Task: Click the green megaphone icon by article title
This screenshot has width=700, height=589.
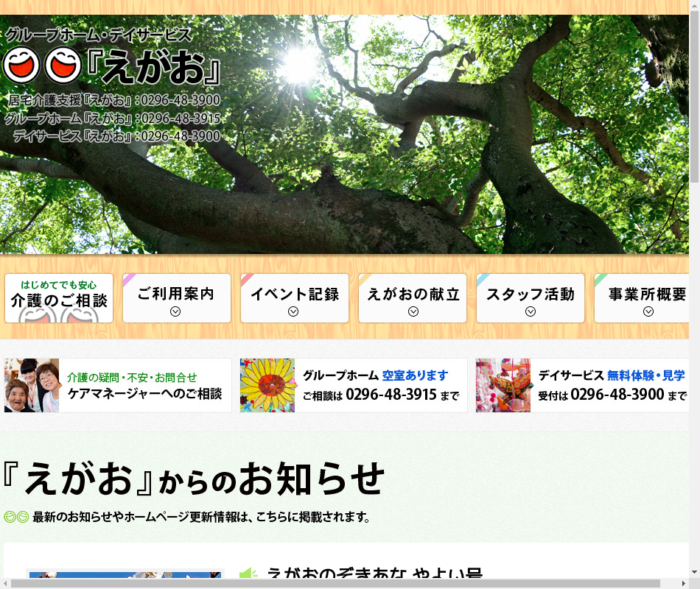Action: (x=249, y=574)
